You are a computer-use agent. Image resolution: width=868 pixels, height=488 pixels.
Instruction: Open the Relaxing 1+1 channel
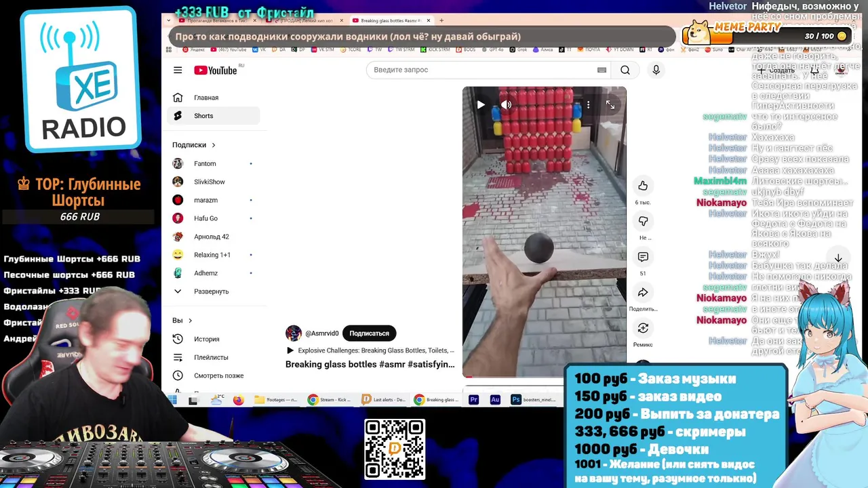(x=213, y=255)
